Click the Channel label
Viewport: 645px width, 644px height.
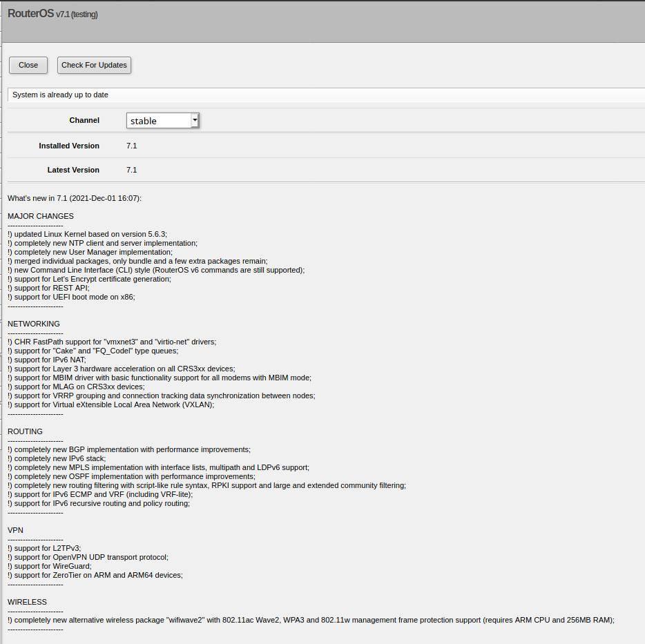[84, 120]
